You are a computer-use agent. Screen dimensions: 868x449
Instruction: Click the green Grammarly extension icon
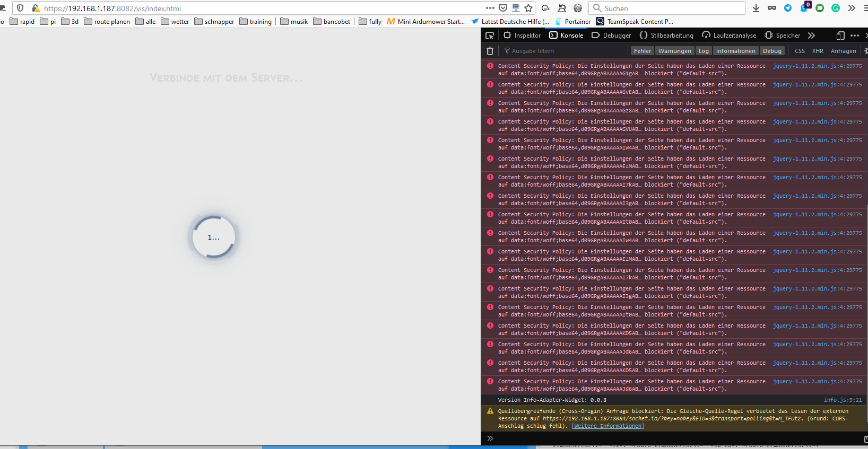(x=836, y=8)
